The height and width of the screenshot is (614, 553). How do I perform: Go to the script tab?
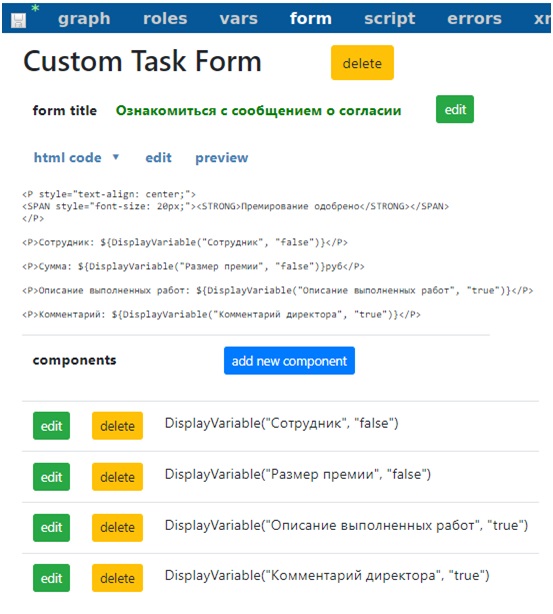[389, 18]
